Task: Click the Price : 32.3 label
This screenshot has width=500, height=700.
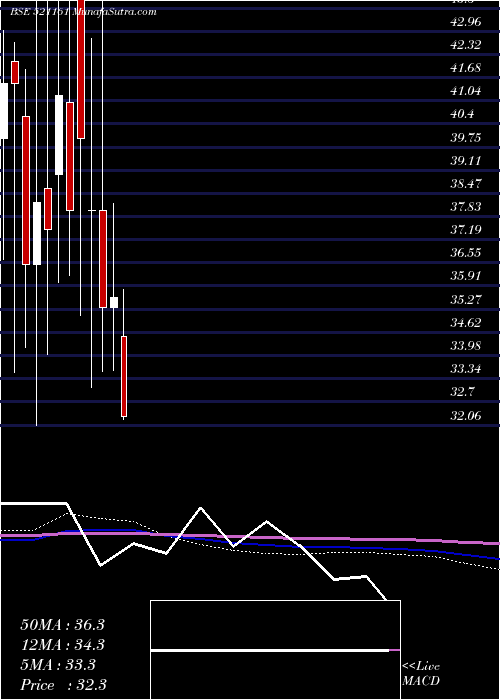Action: point(63,685)
